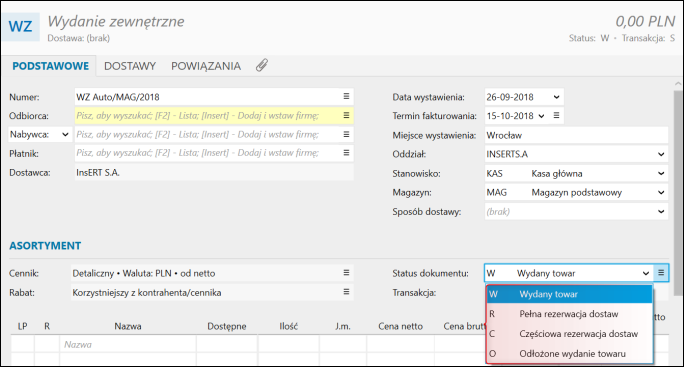The width and height of the screenshot is (684, 367).
Task: Click the ASORTYMENT section heading
Action: 45,246
